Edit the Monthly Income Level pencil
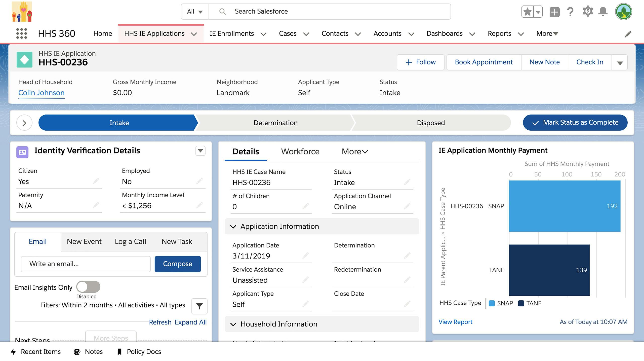This screenshot has height=361, width=644. point(199,205)
